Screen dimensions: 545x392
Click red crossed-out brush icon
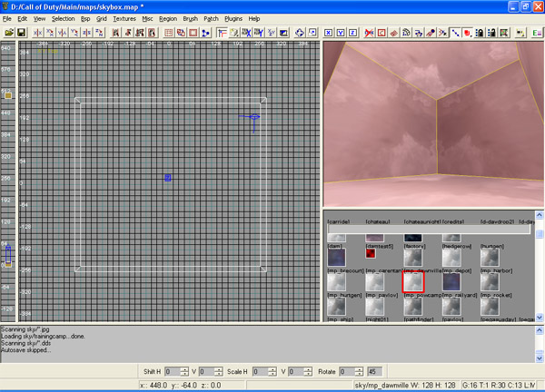(369, 33)
